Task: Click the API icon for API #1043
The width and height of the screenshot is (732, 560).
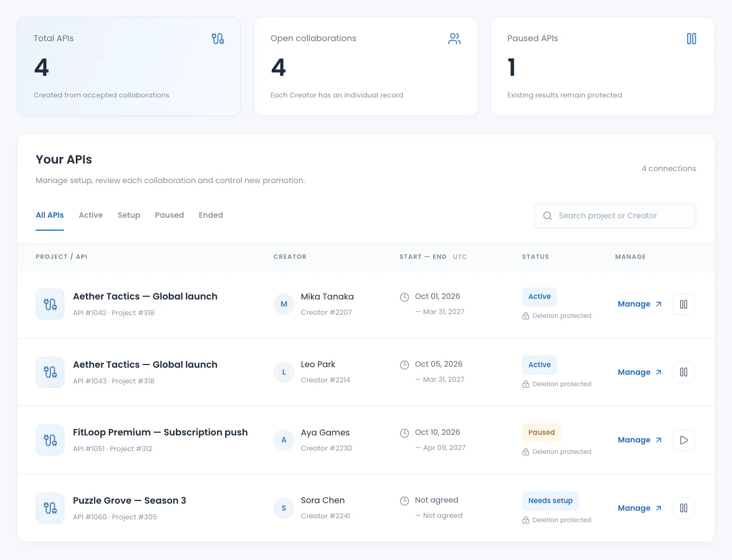Action: click(x=50, y=372)
